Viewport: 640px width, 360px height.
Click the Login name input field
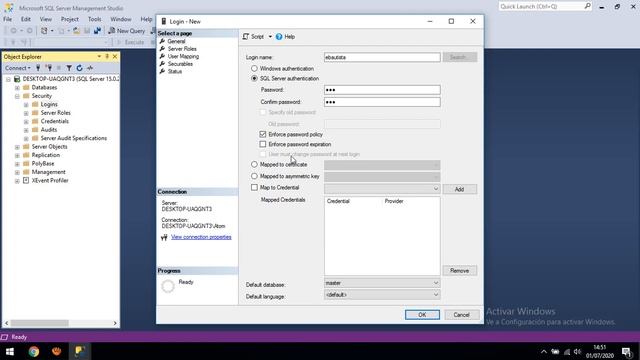(382, 57)
